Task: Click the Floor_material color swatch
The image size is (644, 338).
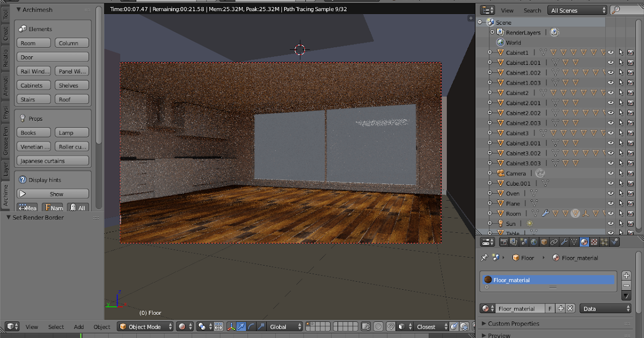Action: [x=488, y=279]
